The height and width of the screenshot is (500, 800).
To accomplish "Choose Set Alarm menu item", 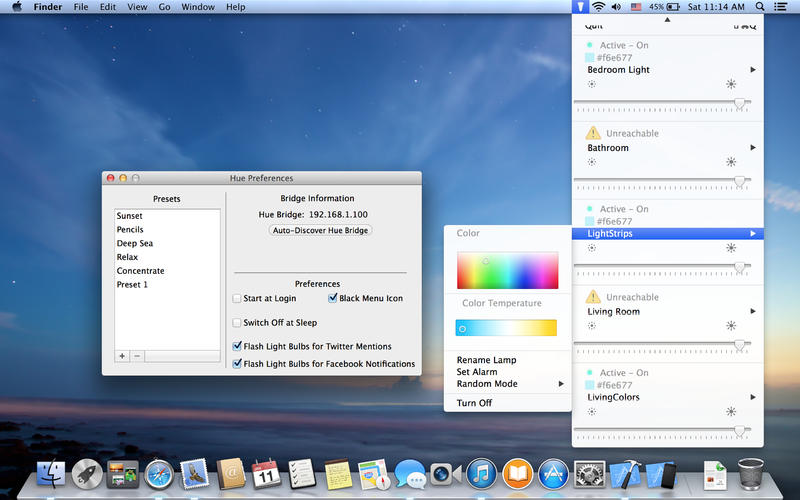I will pos(508,372).
